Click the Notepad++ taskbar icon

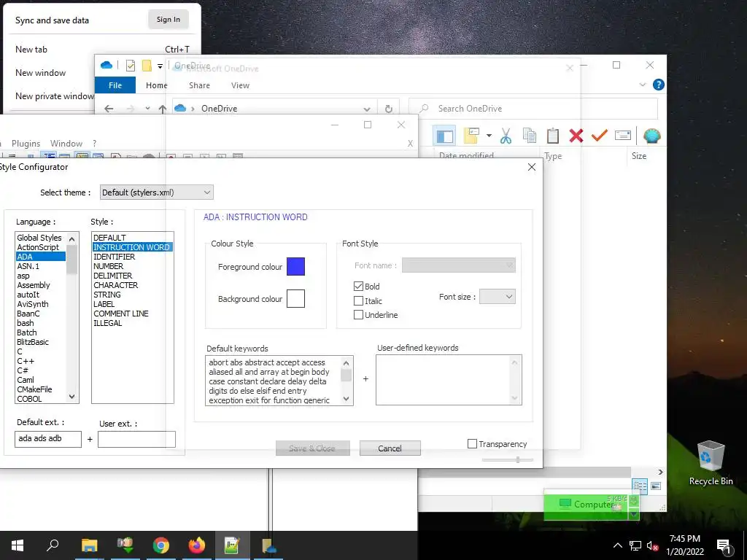pyautogui.click(x=232, y=545)
